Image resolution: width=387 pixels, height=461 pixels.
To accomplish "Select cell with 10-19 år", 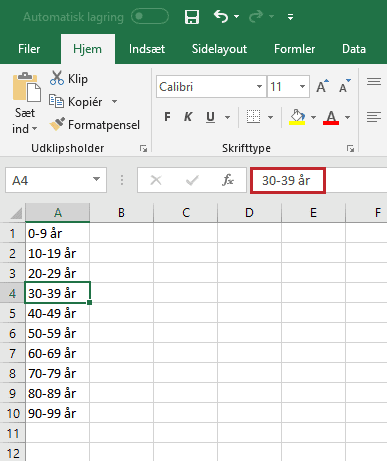I will coord(57,253).
